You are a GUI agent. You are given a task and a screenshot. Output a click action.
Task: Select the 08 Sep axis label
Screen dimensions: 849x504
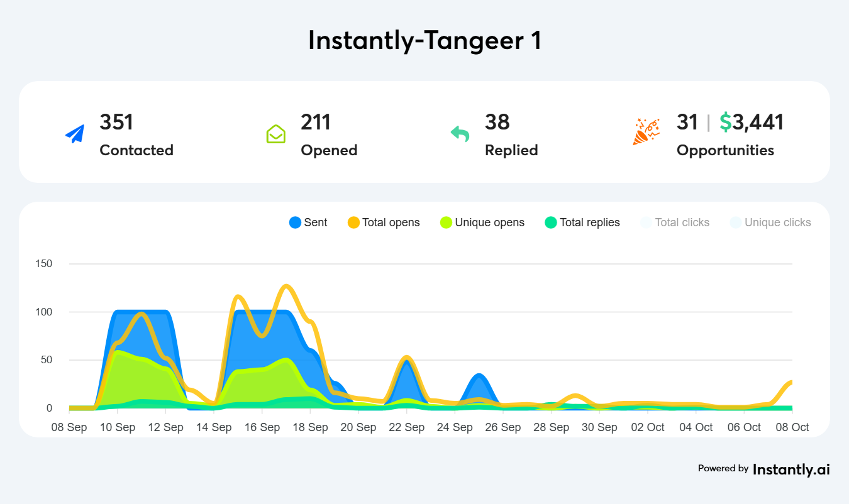69,427
